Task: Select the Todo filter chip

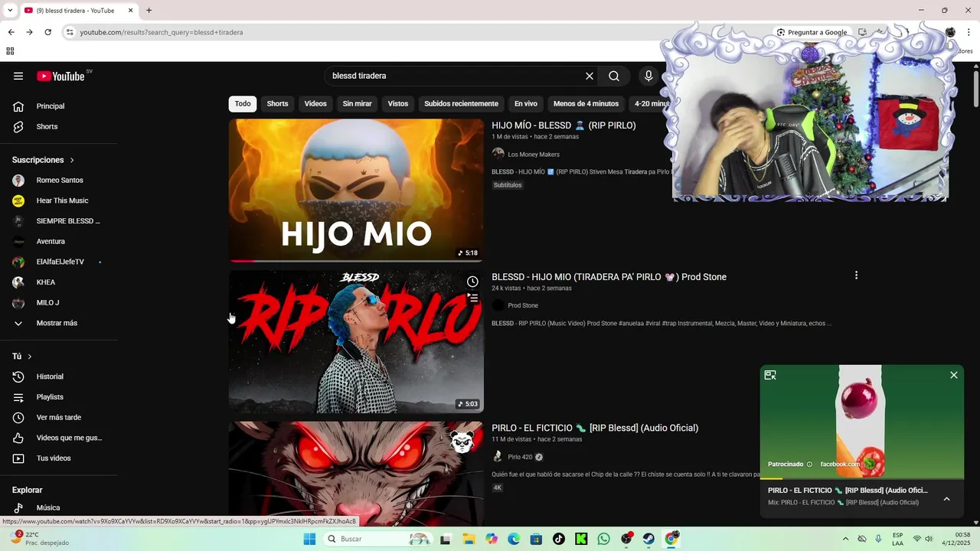Action: 243,103
